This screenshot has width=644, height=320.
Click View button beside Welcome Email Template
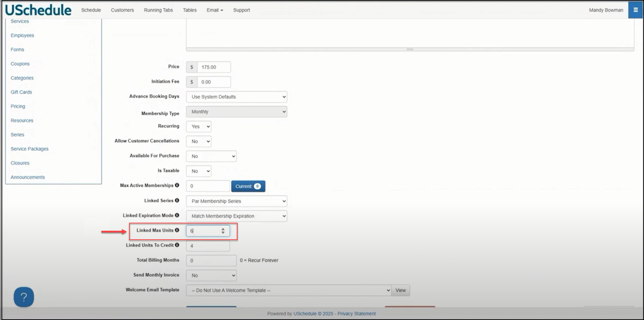pyautogui.click(x=400, y=290)
